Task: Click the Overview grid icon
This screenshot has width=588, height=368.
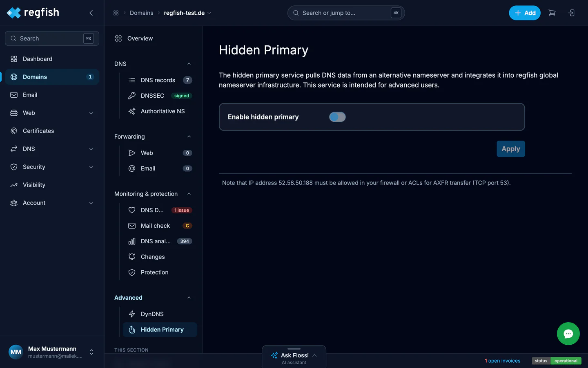Action: pos(118,38)
